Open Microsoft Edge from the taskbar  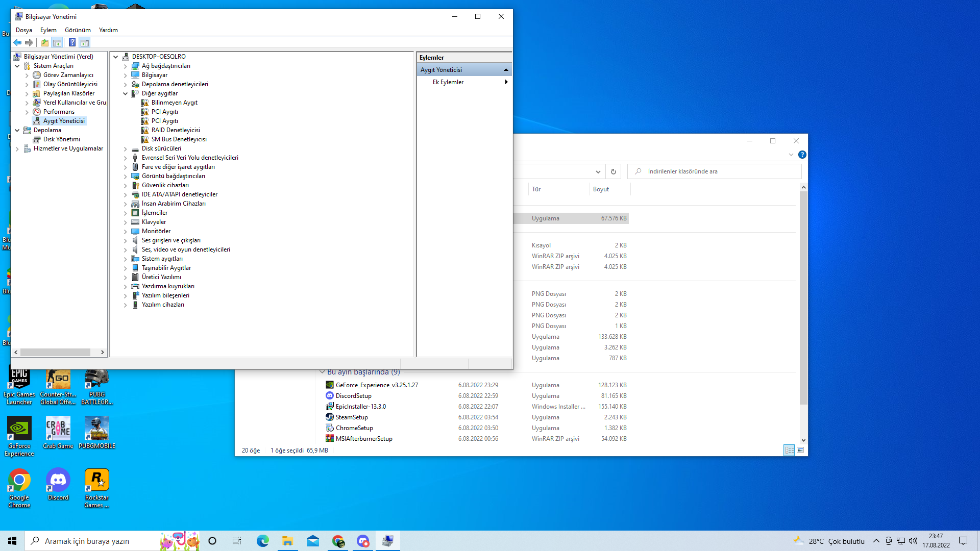point(262,541)
